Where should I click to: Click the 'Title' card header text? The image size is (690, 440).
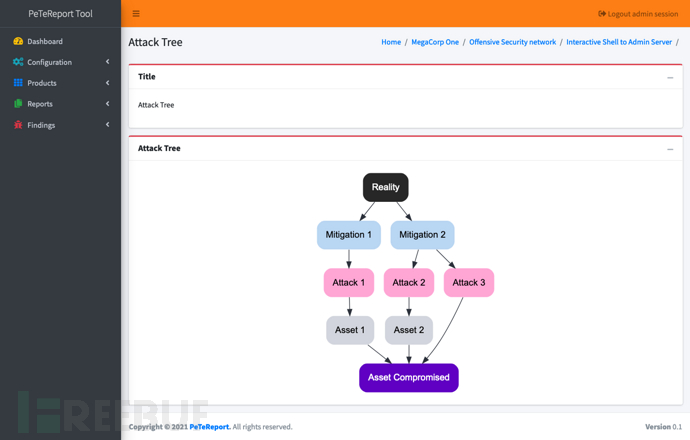click(x=147, y=77)
